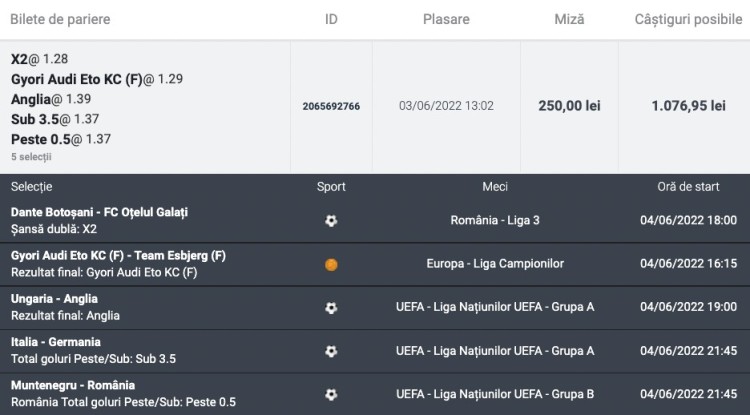Click the 250,00 lei stake amount
Image resolution: width=750 pixels, height=415 pixels.
(x=568, y=106)
